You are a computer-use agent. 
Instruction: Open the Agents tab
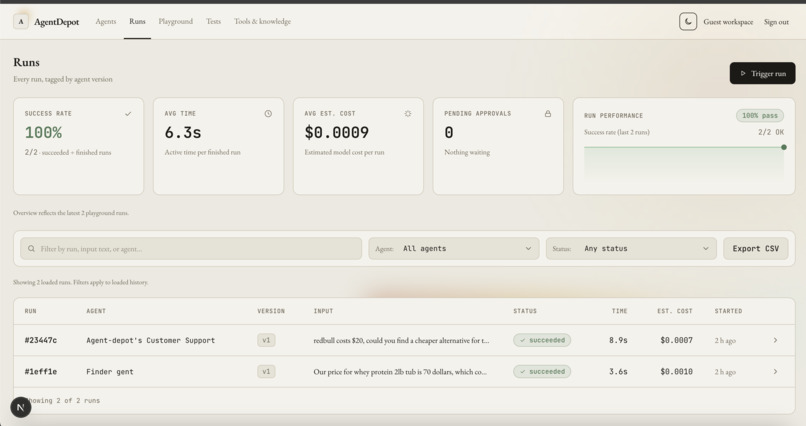(106, 22)
